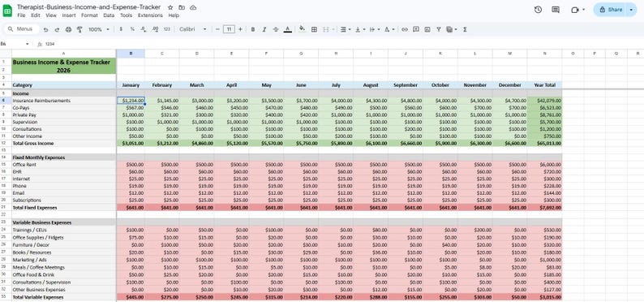Toggle strikethrough formatting
644x302 pixels.
[x=276, y=29]
